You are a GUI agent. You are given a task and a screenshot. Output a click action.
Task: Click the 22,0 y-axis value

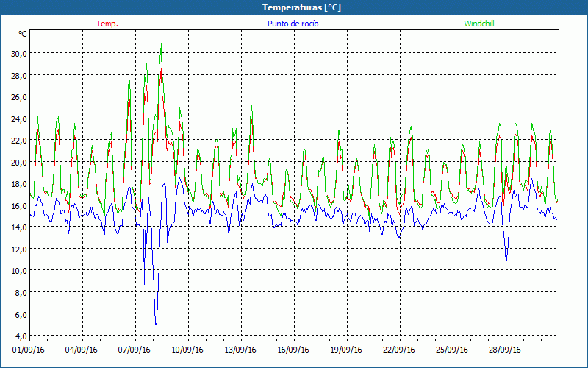[x=19, y=141]
